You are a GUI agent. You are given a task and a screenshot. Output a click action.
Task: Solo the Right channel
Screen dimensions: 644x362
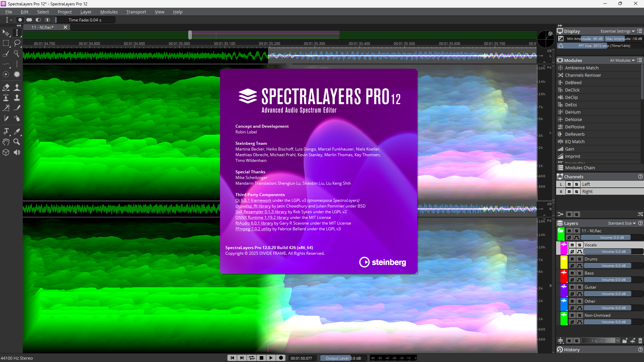pyautogui.click(x=577, y=192)
